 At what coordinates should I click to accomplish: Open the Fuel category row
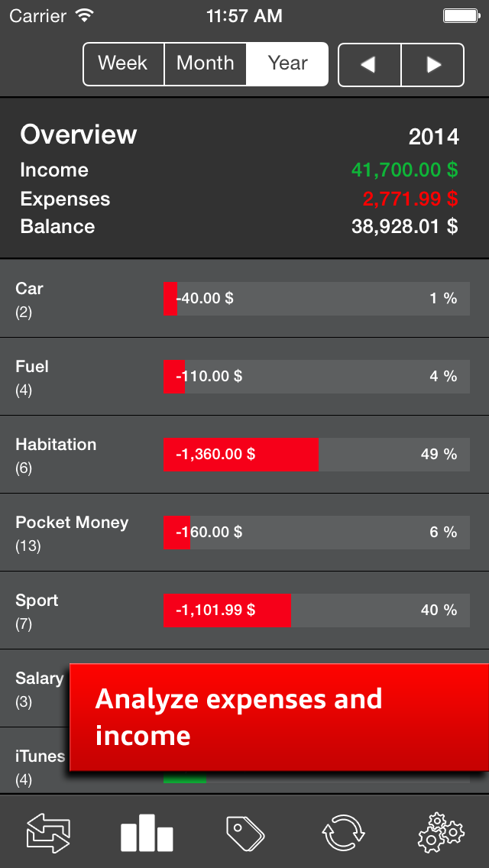click(244, 377)
